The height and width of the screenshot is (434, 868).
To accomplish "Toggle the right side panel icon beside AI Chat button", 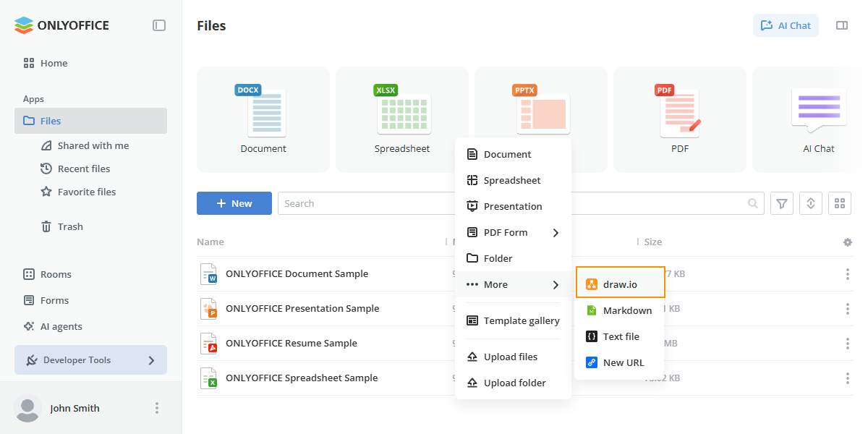I will point(842,25).
